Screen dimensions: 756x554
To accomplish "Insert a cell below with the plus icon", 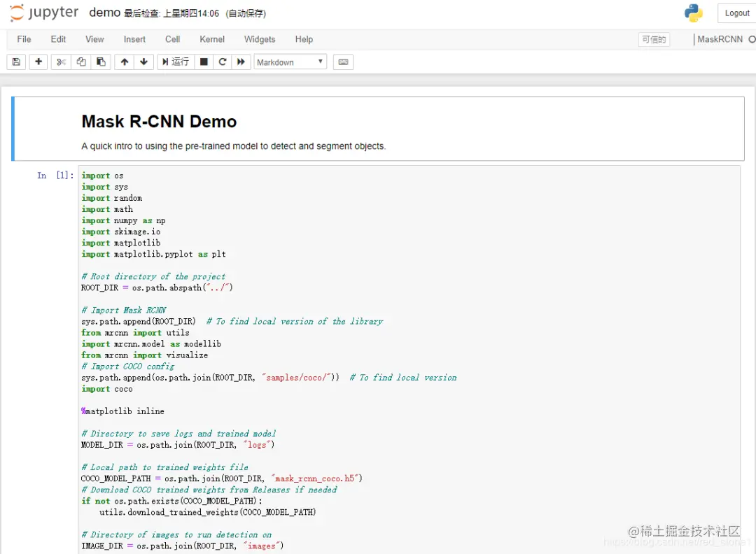I will pos(38,62).
